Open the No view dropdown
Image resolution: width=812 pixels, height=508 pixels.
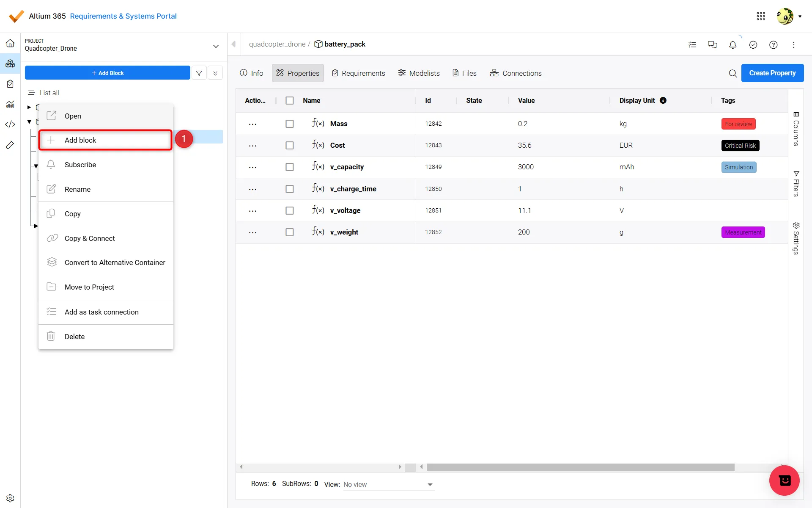pos(388,484)
